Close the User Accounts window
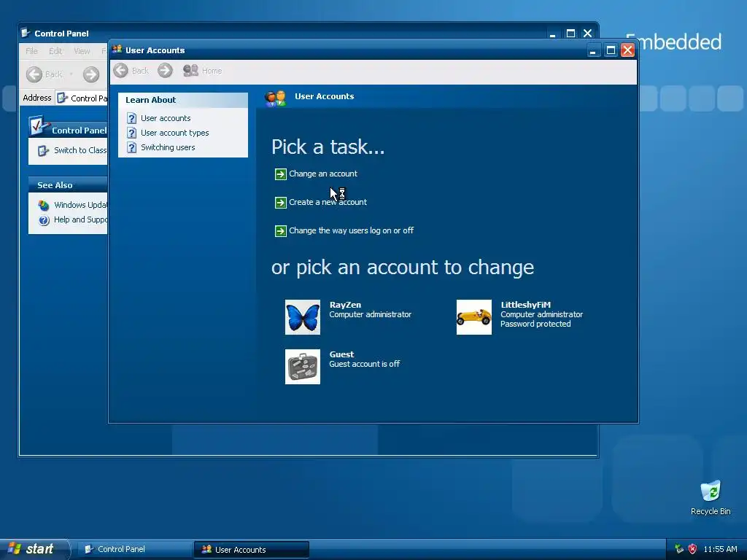Image resolution: width=747 pixels, height=560 pixels. point(628,50)
